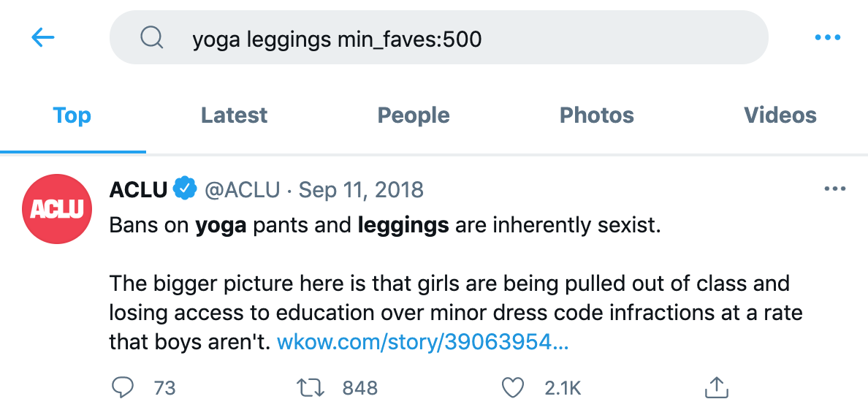Switch to the Latest tab
Viewport: 868px width, 418px height.
pos(234,115)
